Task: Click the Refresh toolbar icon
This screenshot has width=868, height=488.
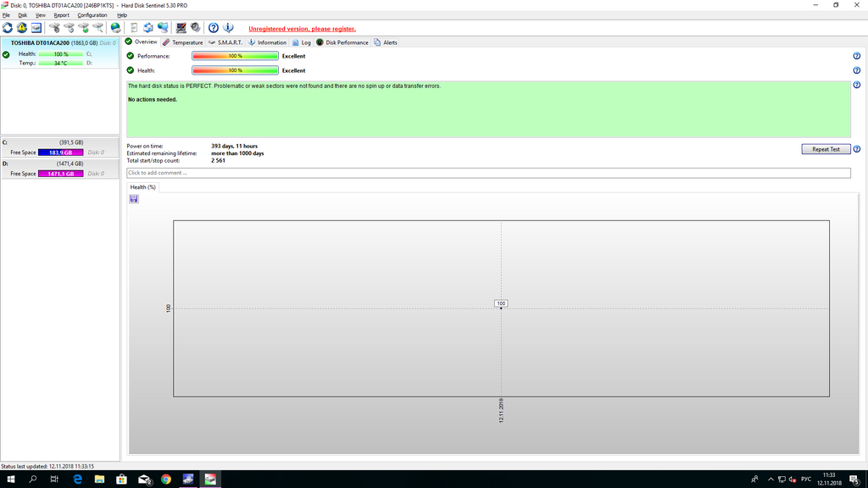Action: click(7, 28)
